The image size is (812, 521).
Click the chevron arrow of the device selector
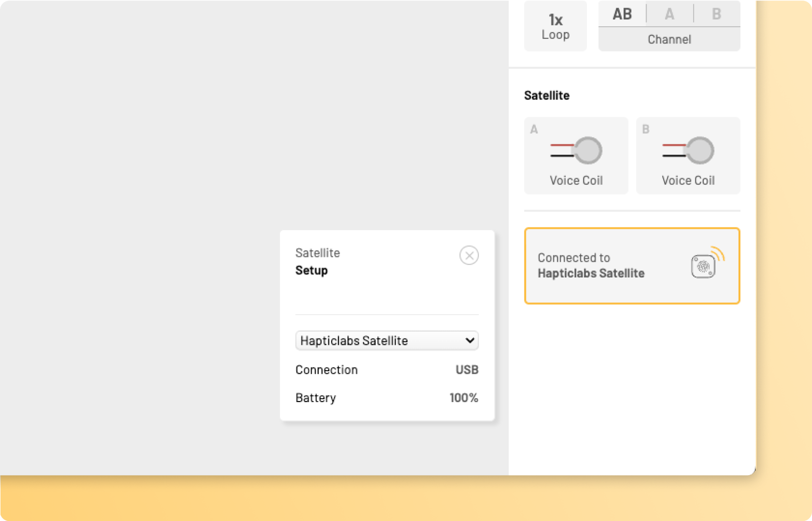tap(469, 340)
